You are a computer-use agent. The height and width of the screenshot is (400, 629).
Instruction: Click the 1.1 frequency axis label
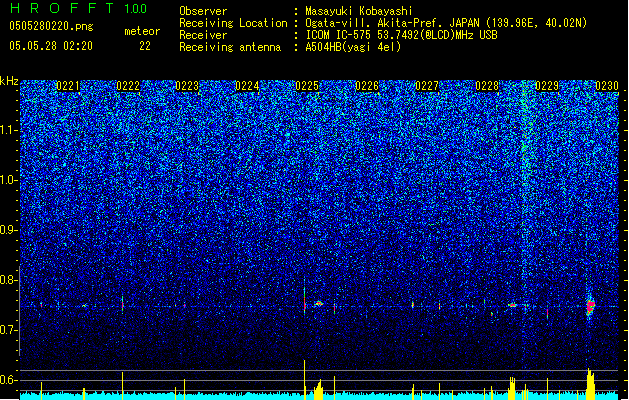coord(8,130)
